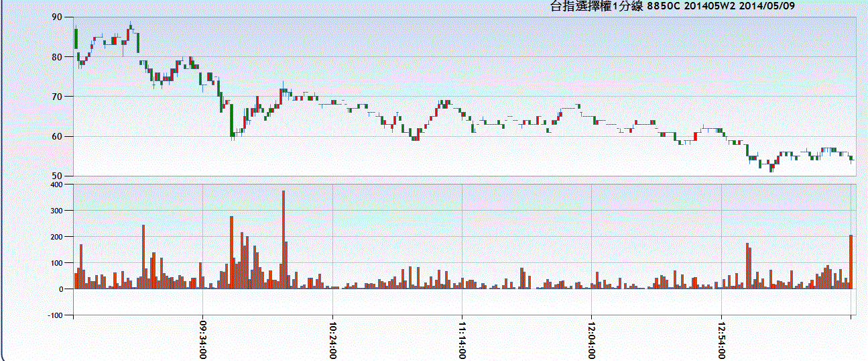Click volume axis label 200
Viewport: 868px width, 361px height.
[56, 236]
